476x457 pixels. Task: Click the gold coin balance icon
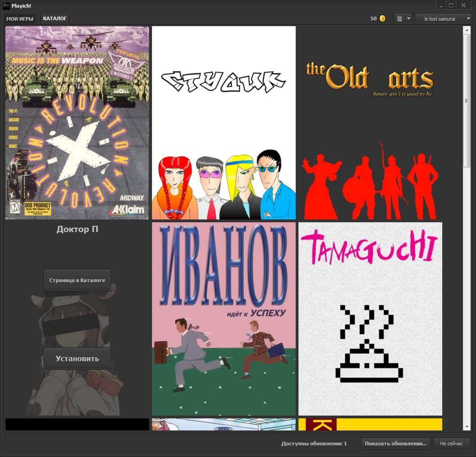tap(383, 18)
